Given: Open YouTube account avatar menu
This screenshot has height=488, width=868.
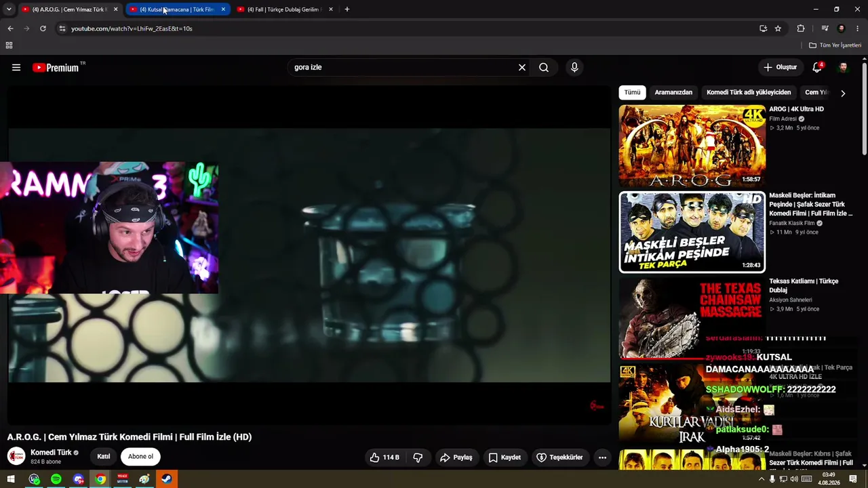Looking at the screenshot, I should pos(843,67).
